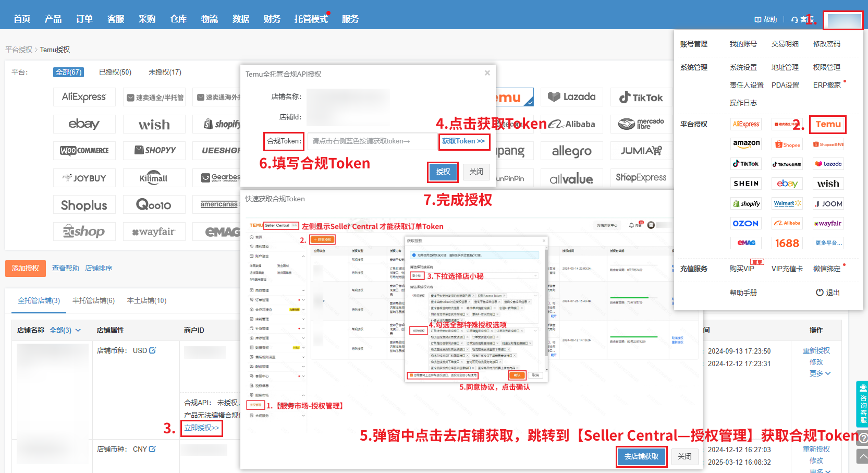Image resolution: width=868 pixels, height=473 pixels.
Task: Open amazon in the account dropdown panel
Action: (746, 144)
